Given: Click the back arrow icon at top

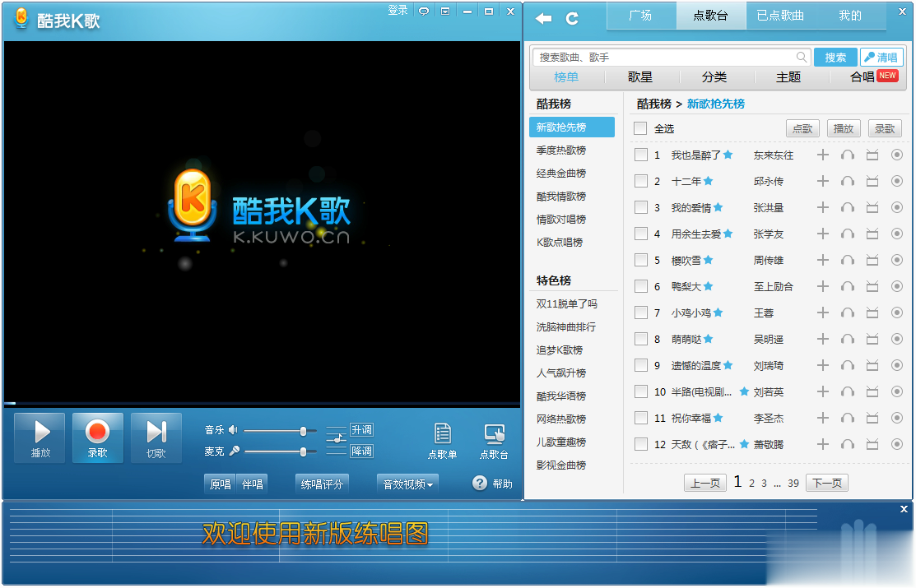Looking at the screenshot, I should tap(544, 16).
